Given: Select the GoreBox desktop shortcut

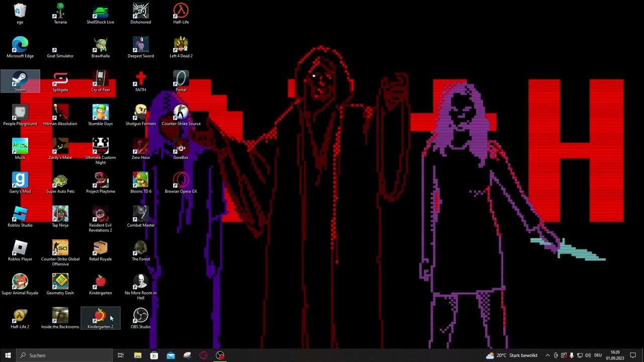Looking at the screenshot, I should point(181,149).
